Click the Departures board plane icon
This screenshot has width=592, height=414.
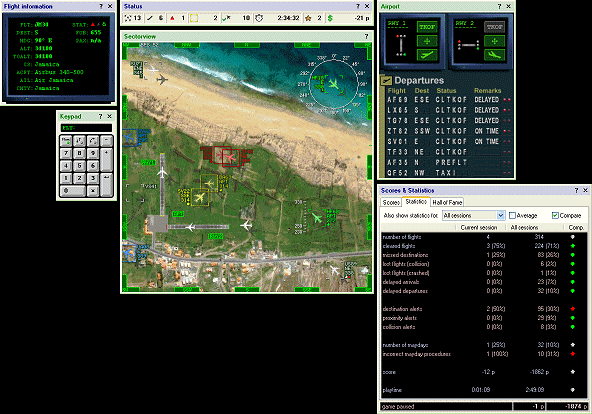386,80
